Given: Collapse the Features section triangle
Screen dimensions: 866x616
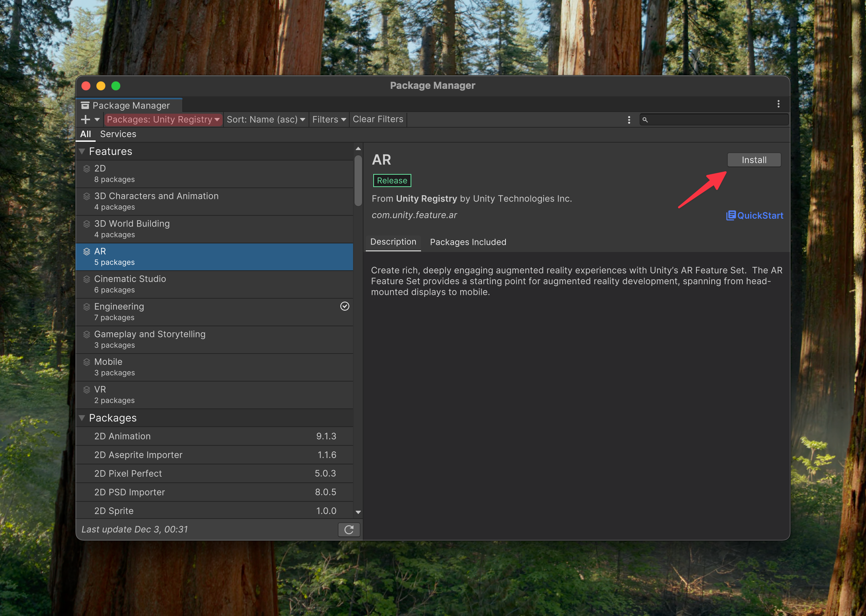Looking at the screenshot, I should point(82,151).
